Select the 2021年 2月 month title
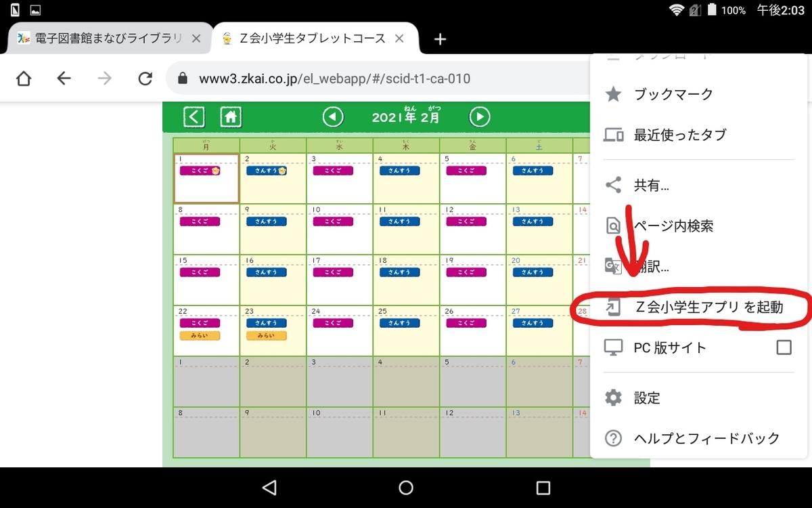 pos(406,116)
